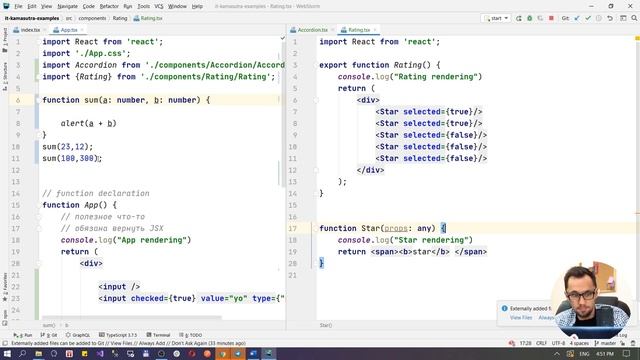Open the Telegram icon in taskbar
640x360 pixels.
[238, 353]
